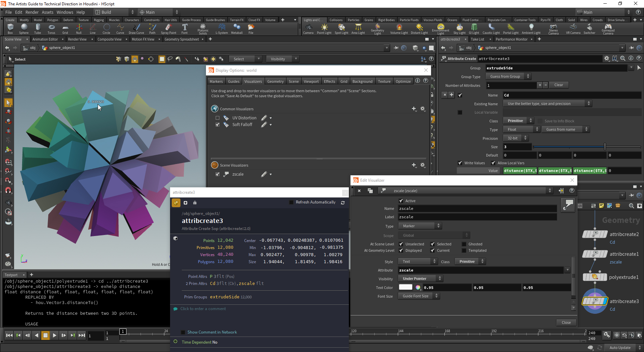The image size is (644, 352).
Task: Expand the Visibility Under Pointer dropdown
Action: coord(420,279)
